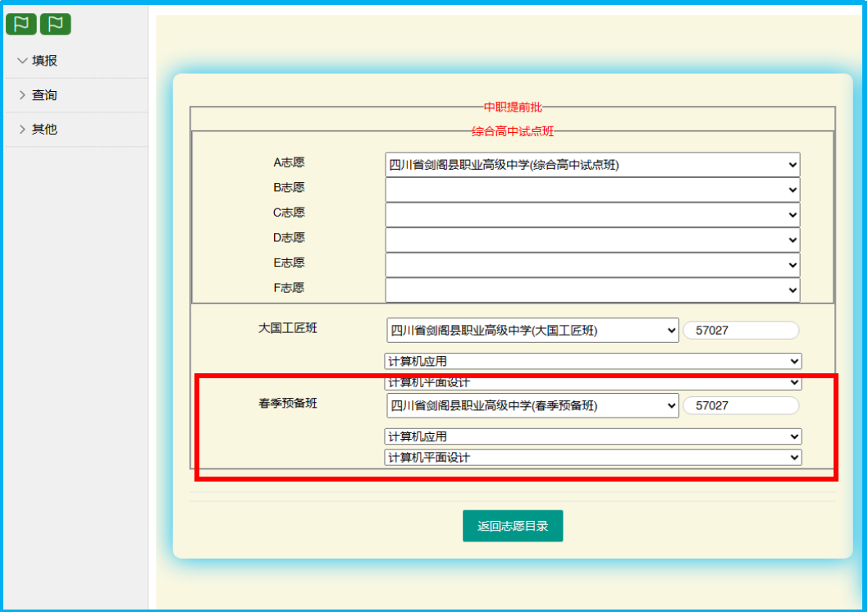Click the 大国工匠班 code field 57027
This screenshot has width=868, height=612.
point(740,331)
